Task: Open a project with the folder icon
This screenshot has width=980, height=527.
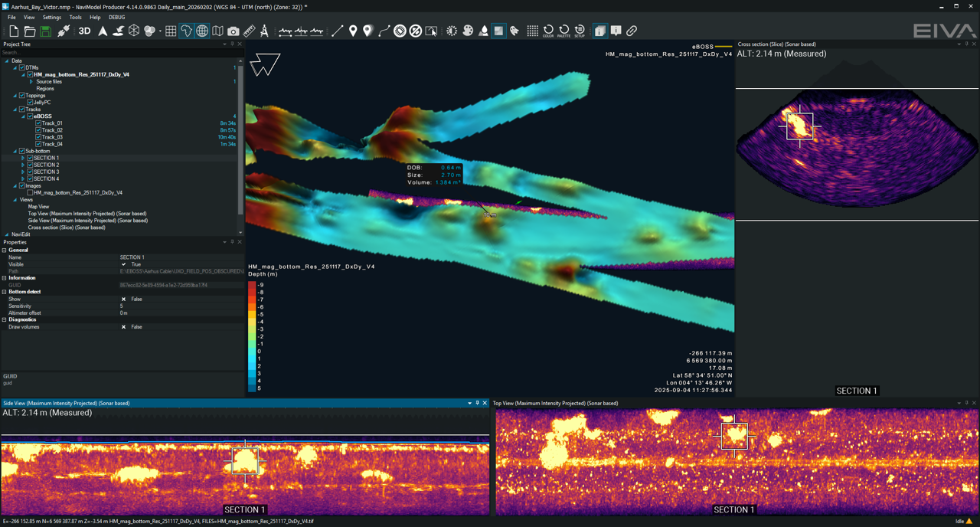Action: point(29,31)
